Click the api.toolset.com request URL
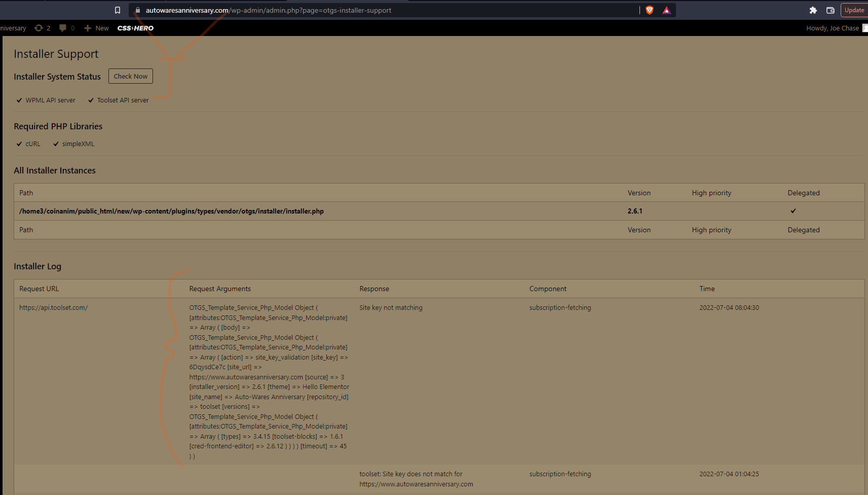This screenshot has width=868, height=495. pos(53,308)
